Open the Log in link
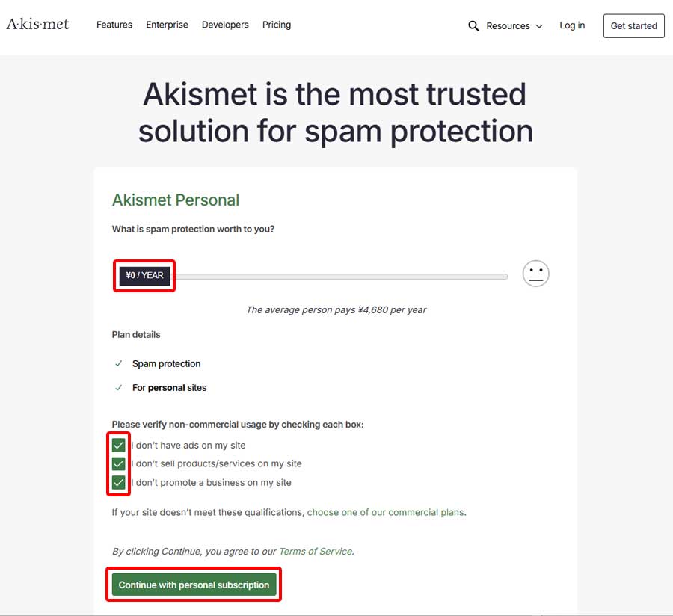This screenshot has width=673, height=616. [572, 25]
